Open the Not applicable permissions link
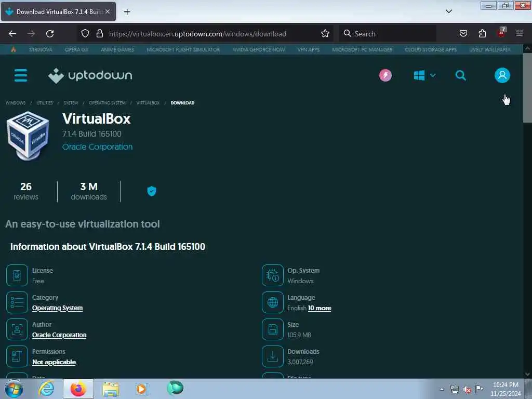The height and width of the screenshot is (399, 532). (54, 362)
